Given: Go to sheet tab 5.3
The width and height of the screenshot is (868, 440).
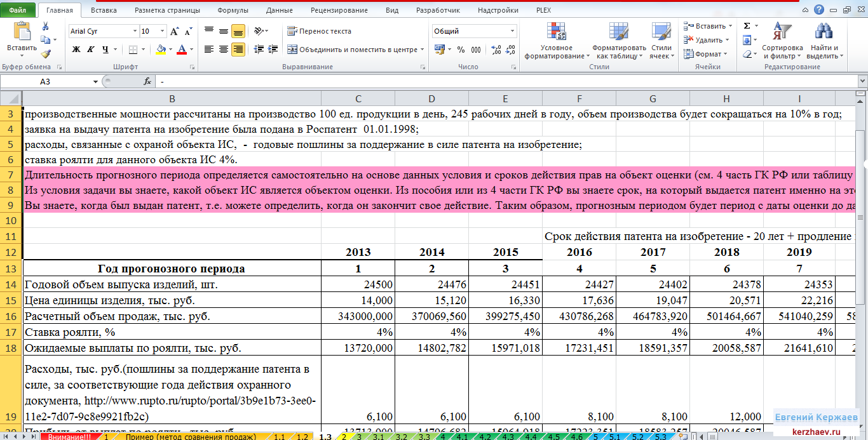Looking at the screenshot, I should 660,437.
